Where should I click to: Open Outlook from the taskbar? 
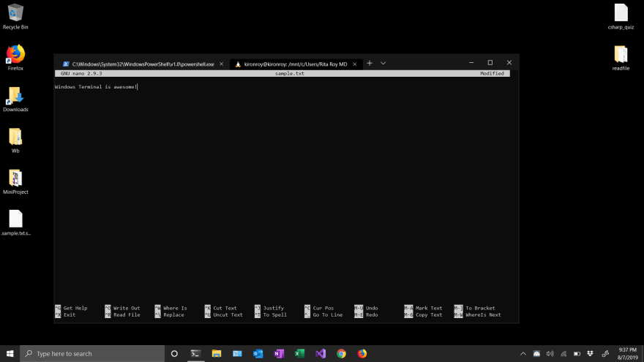coord(258,353)
